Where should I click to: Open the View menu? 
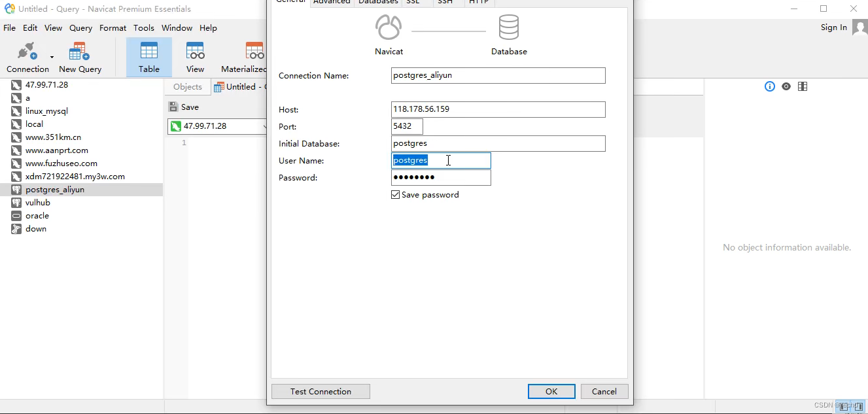coord(53,28)
